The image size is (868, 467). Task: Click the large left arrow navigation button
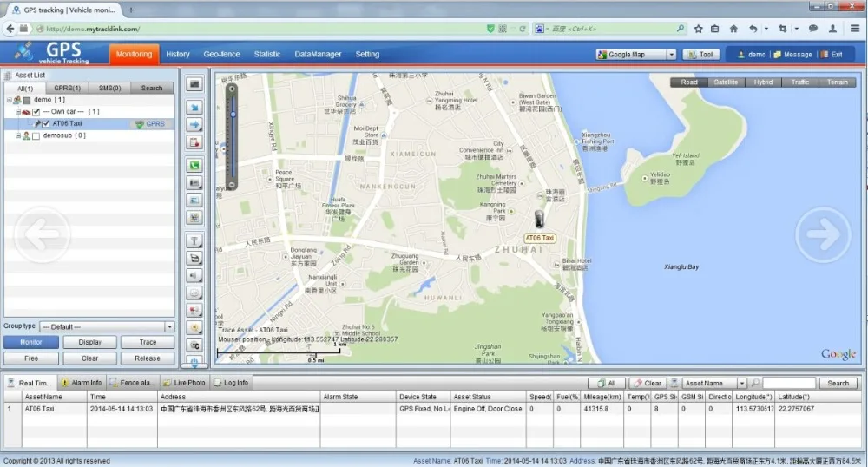[x=43, y=233]
